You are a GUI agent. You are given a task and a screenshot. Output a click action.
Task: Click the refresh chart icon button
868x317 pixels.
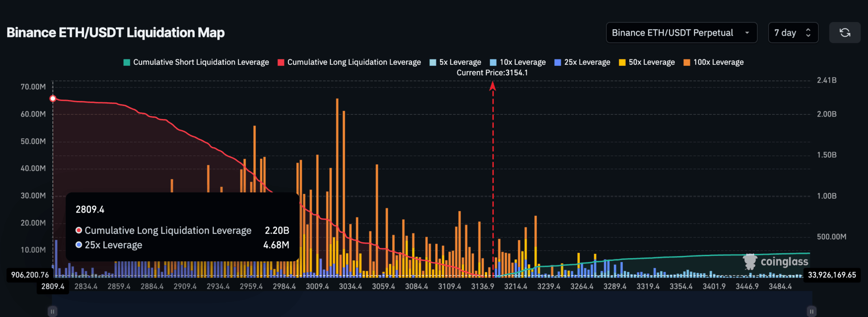click(845, 33)
